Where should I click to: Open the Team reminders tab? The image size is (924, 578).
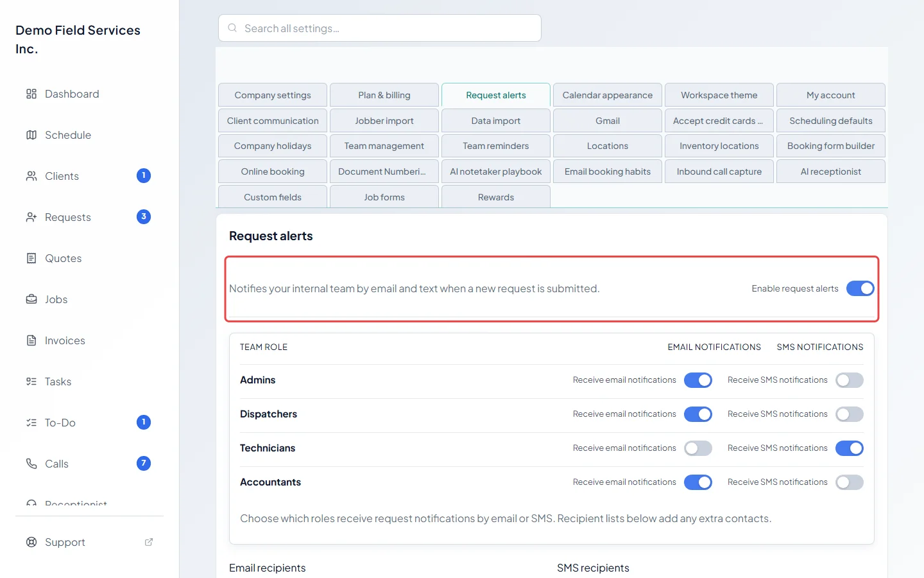tap(496, 146)
